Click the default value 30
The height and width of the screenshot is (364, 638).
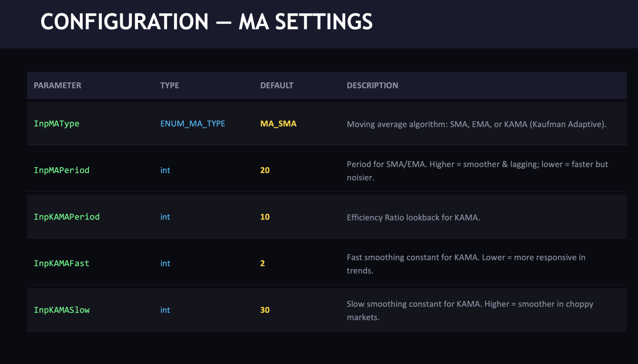[x=265, y=310]
